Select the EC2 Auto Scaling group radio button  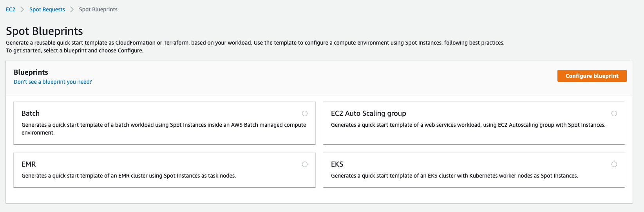pyautogui.click(x=614, y=113)
